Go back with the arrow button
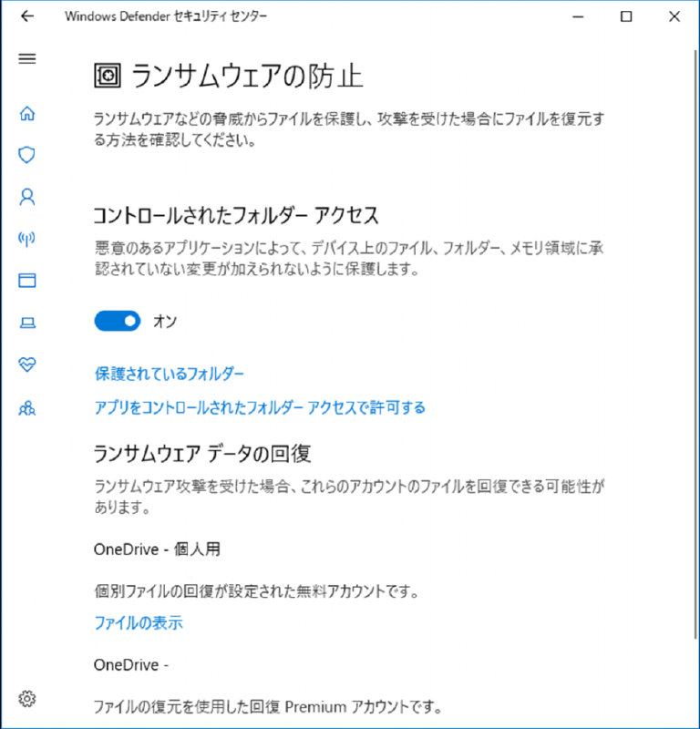This screenshot has width=700, height=729. coord(27,16)
